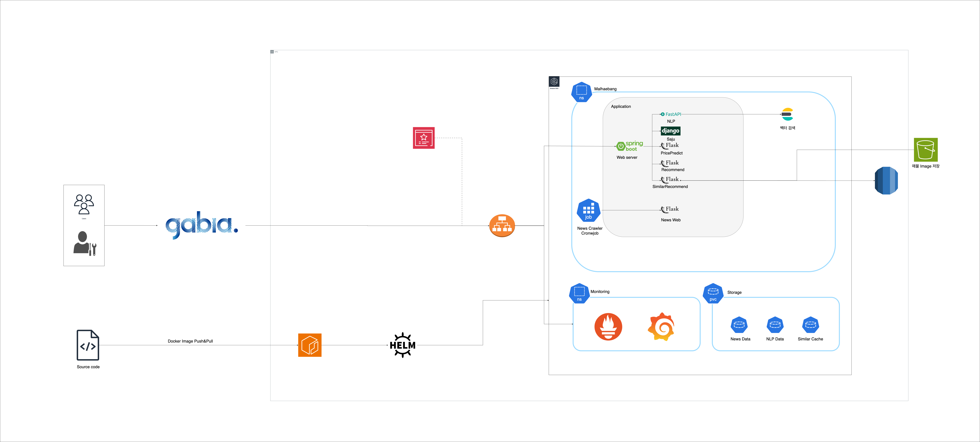Viewport: 980px width, 442px height.
Task: Select the 'Source code' caption
Action: [x=88, y=367]
